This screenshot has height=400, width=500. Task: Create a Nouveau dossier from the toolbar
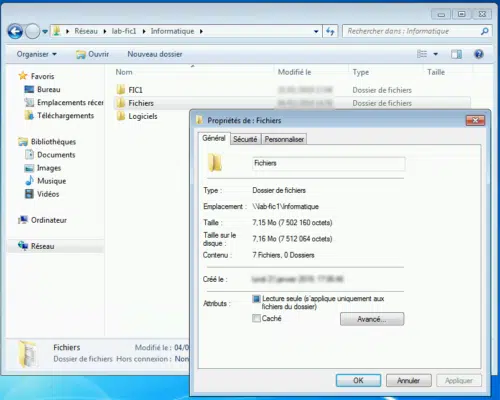155,54
